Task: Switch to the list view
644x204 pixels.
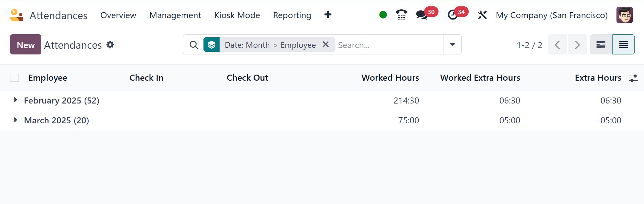Action: pos(623,44)
